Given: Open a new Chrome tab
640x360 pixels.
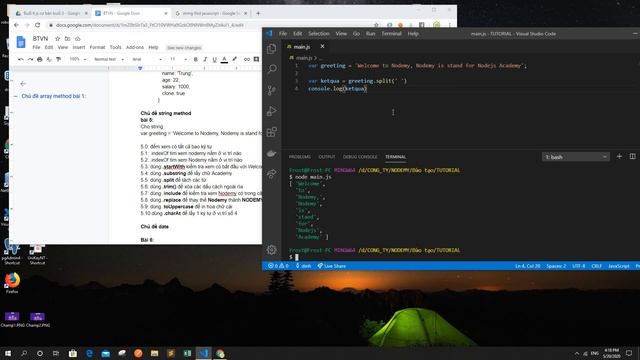Looking at the screenshot, I should 258,13.
